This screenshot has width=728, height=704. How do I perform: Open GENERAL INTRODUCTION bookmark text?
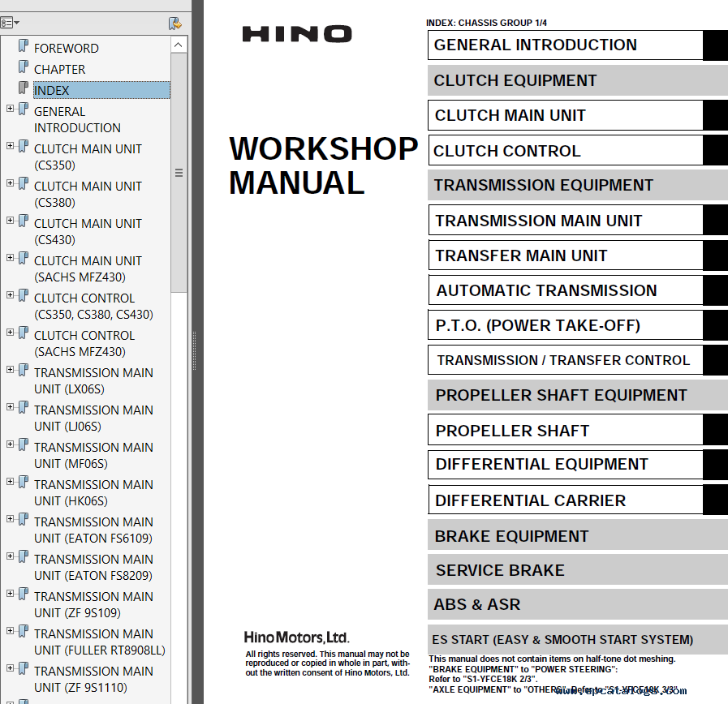(77, 120)
